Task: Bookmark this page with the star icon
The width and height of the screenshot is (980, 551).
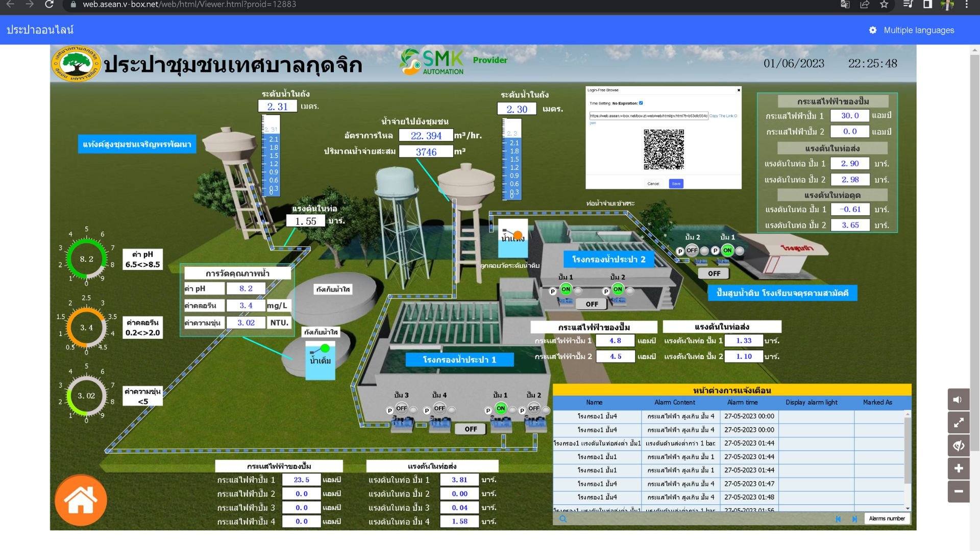Action: 884,5
